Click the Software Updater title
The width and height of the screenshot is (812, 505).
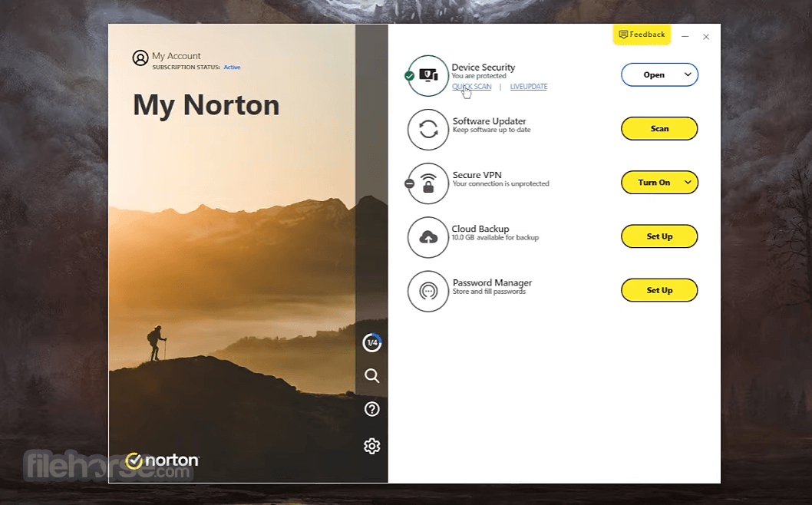(x=489, y=120)
